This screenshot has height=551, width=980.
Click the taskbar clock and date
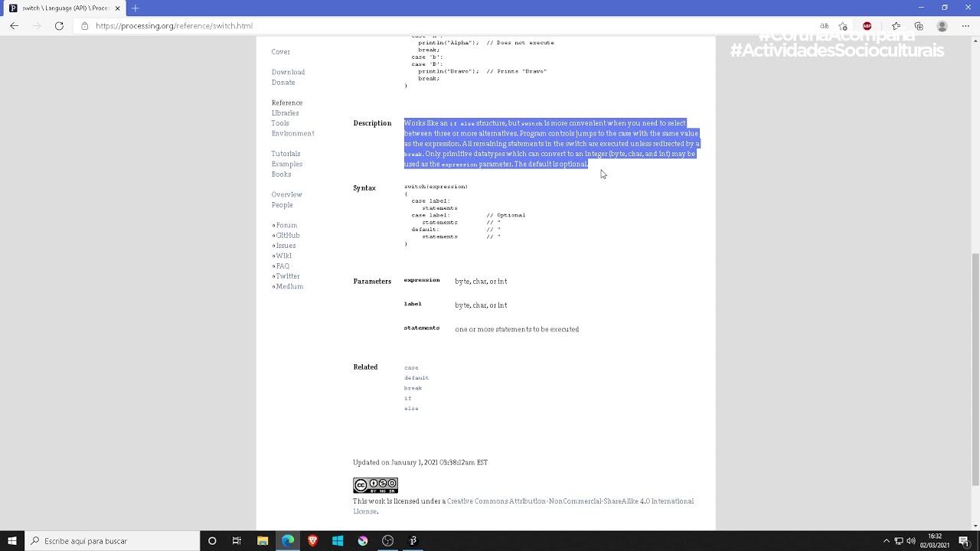pyautogui.click(x=935, y=541)
